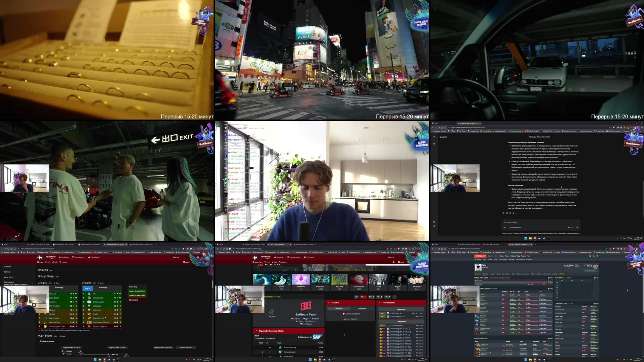
Task: Click the Show schedule button under Main Event
Action: [x=47, y=341]
